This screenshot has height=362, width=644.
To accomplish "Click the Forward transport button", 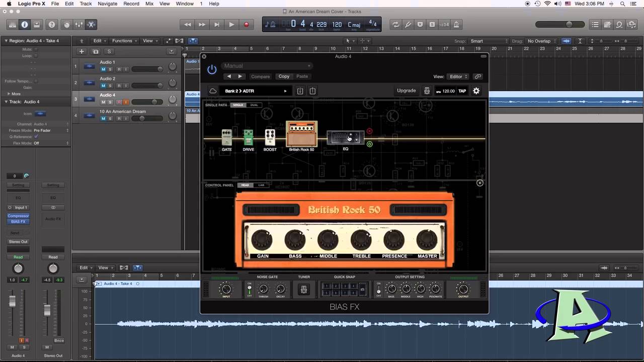I will [x=202, y=24].
